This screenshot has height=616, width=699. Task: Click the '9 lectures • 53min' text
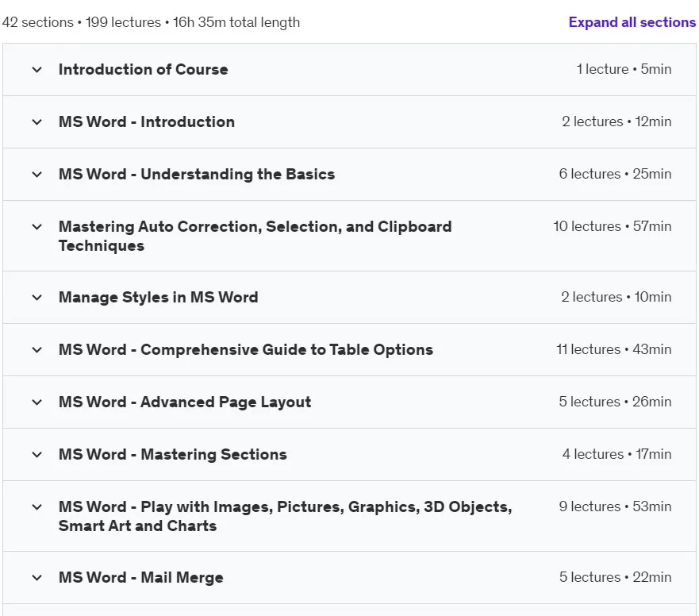[615, 506]
